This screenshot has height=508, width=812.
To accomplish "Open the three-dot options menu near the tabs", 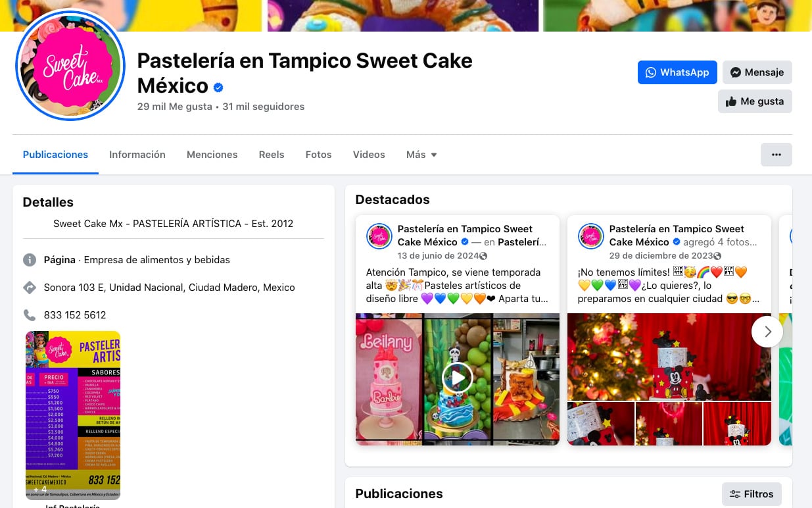I will point(776,154).
